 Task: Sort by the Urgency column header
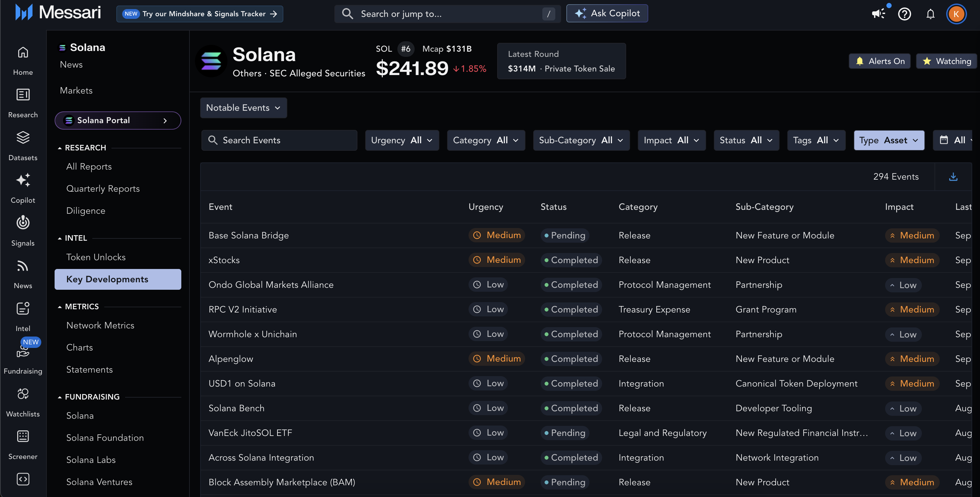[485, 207]
